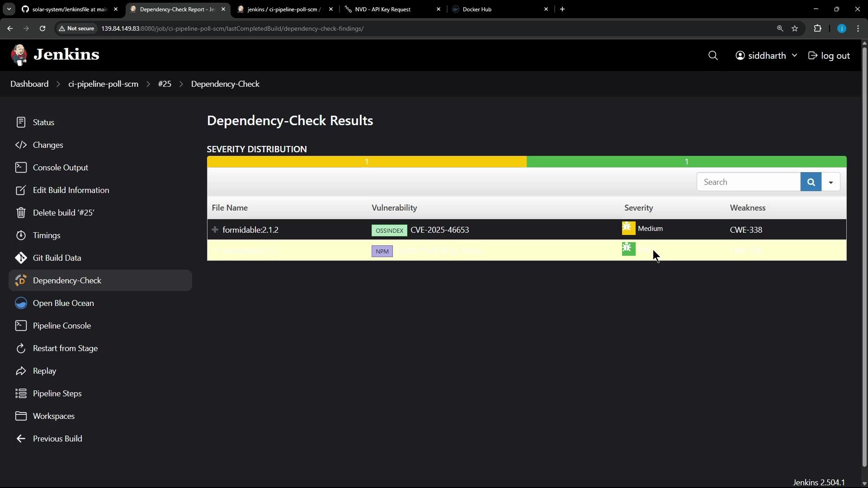
Task: Sort by Vulnerability column header
Action: pyautogui.click(x=394, y=208)
